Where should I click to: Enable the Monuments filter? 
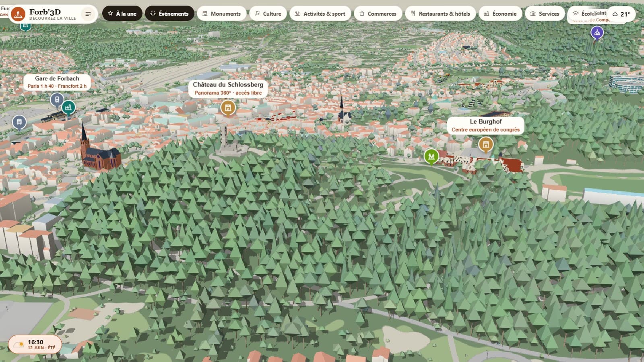coord(221,13)
